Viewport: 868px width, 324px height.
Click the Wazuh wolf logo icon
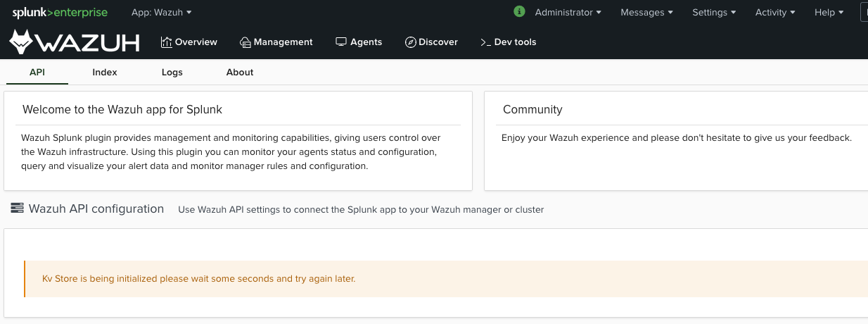(x=22, y=42)
